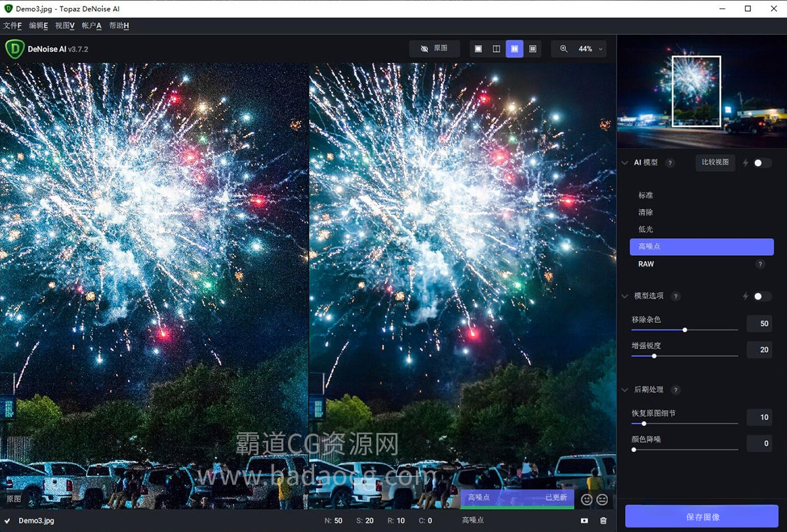Open help icon next to RAW model

tap(760, 264)
